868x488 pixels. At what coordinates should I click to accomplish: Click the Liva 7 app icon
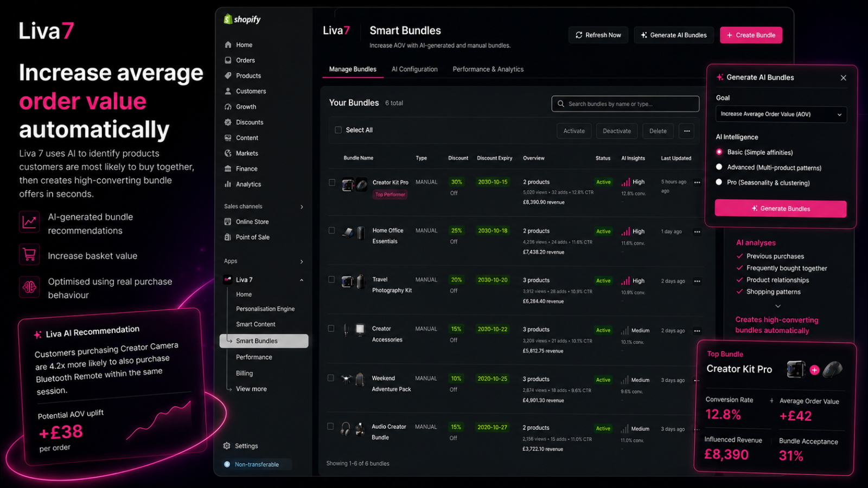click(228, 280)
